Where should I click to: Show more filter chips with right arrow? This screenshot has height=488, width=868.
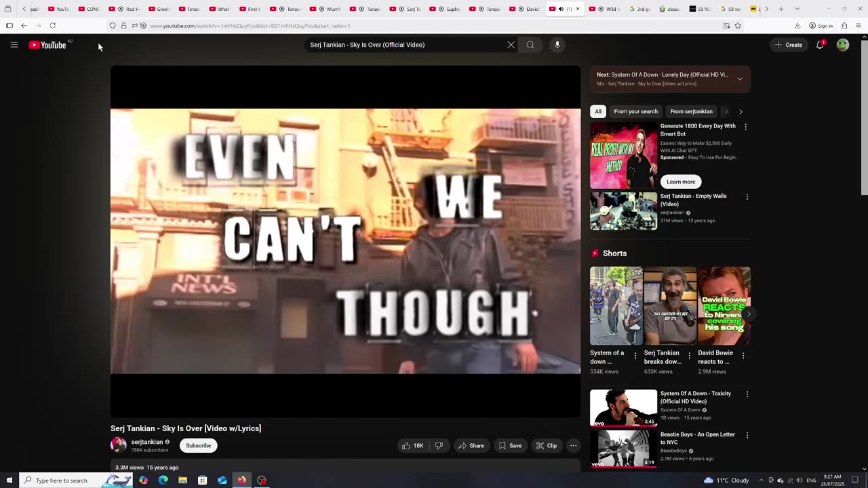pyautogui.click(x=741, y=112)
